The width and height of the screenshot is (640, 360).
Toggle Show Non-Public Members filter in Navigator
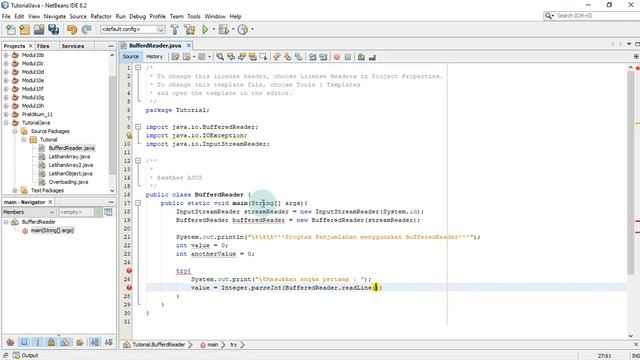[51, 342]
